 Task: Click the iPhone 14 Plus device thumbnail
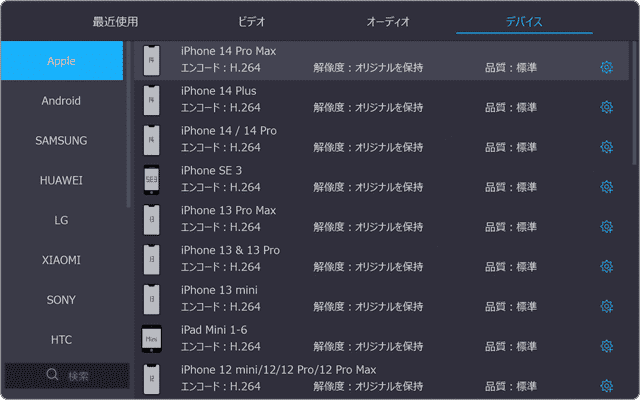151,100
